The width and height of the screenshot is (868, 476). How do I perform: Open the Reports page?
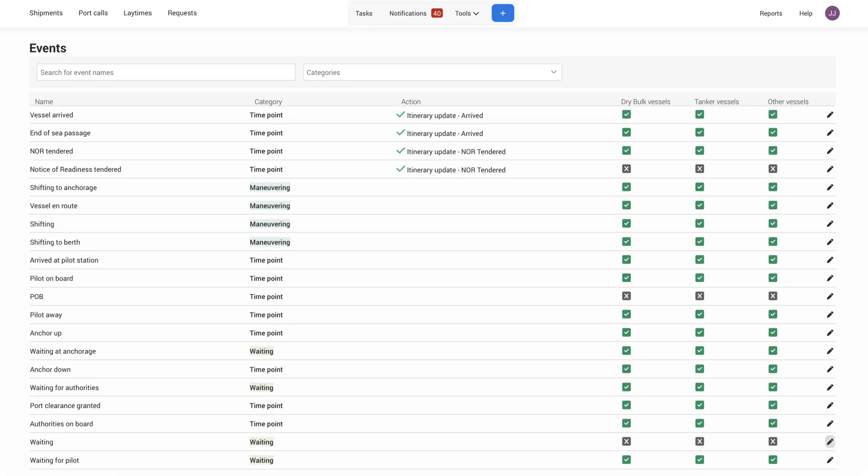[x=771, y=13]
